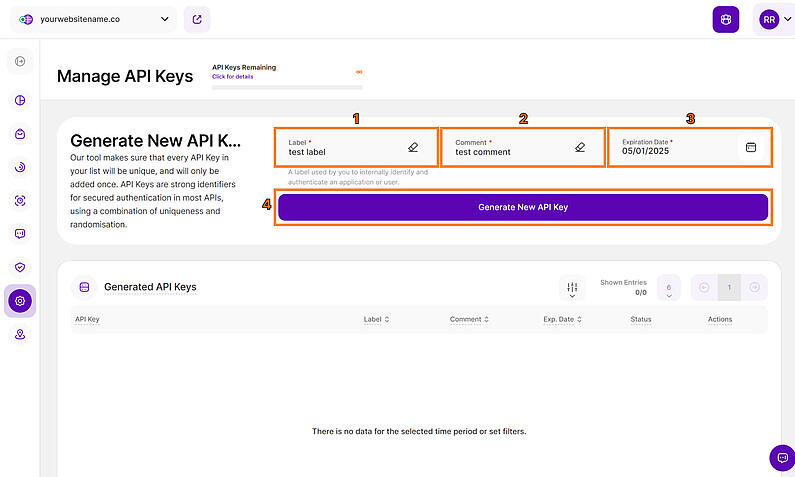The height and width of the screenshot is (477, 795).
Task: Click the API Key column header
Action: coord(87,319)
